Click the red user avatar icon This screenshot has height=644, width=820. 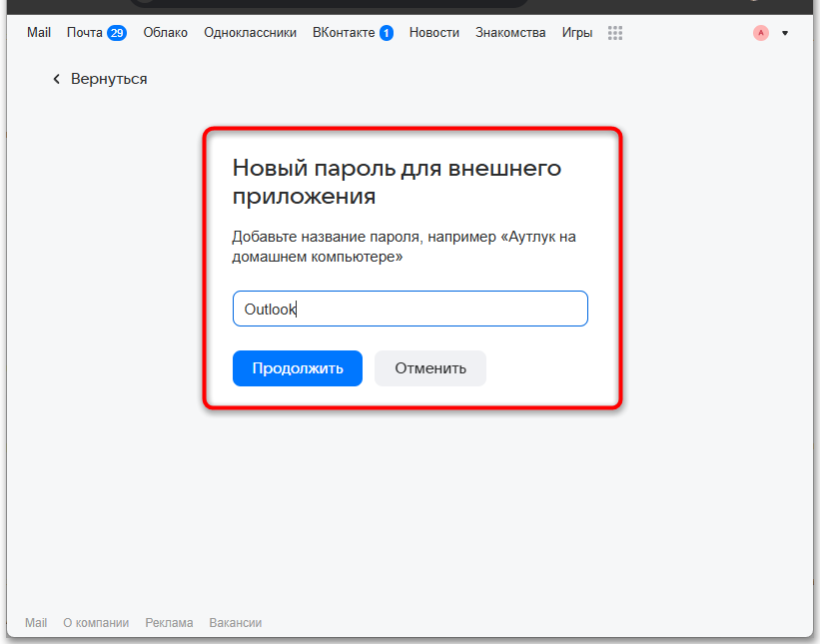[x=761, y=33]
